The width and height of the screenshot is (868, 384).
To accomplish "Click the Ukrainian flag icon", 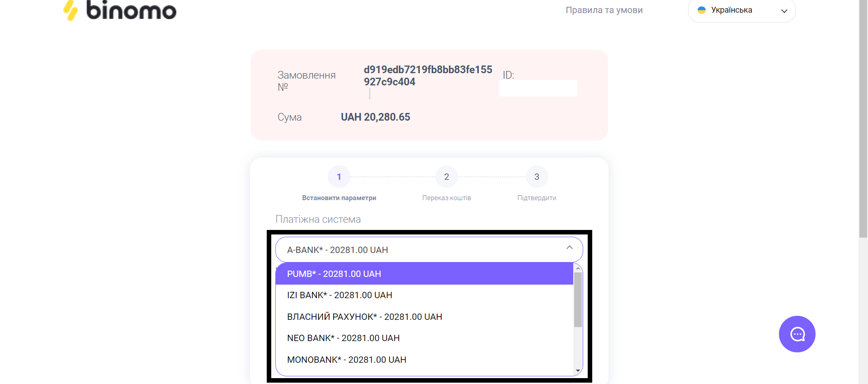I will click(702, 10).
